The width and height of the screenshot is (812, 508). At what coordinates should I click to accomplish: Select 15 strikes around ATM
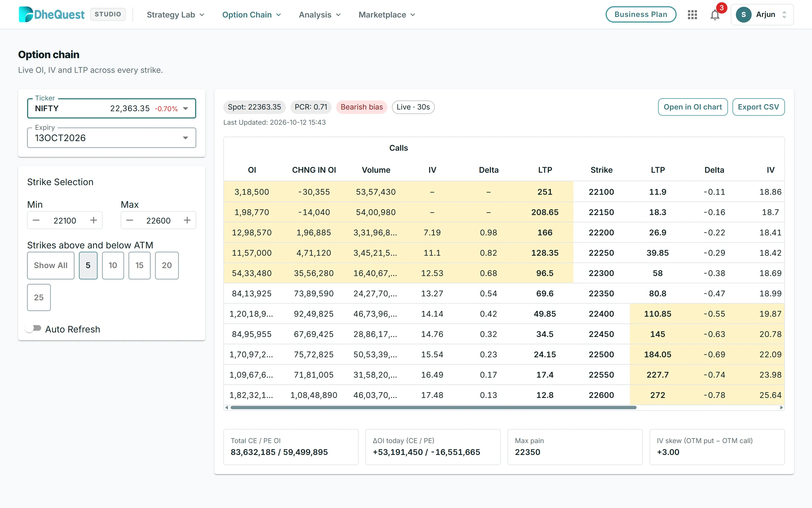click(140, 265)
